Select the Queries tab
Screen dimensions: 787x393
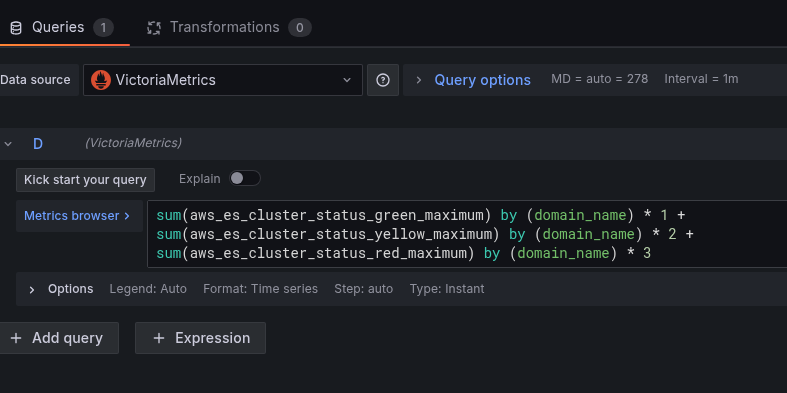pos(62,27)
